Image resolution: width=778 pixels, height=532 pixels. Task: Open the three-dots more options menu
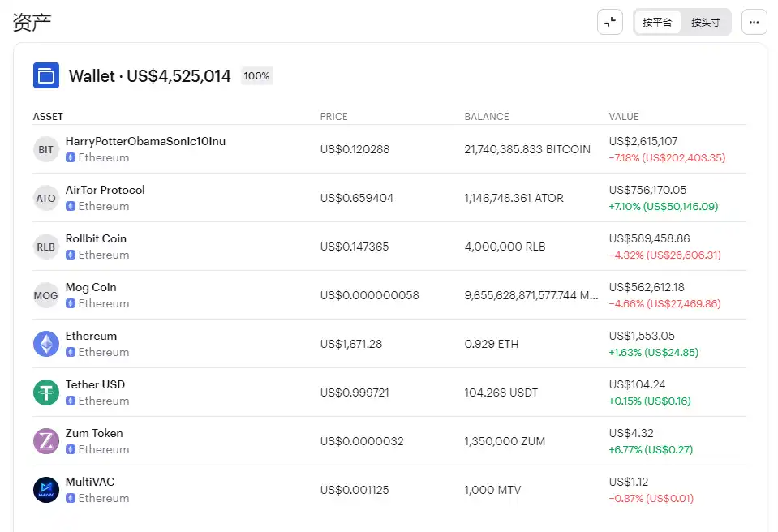point(754,23)
